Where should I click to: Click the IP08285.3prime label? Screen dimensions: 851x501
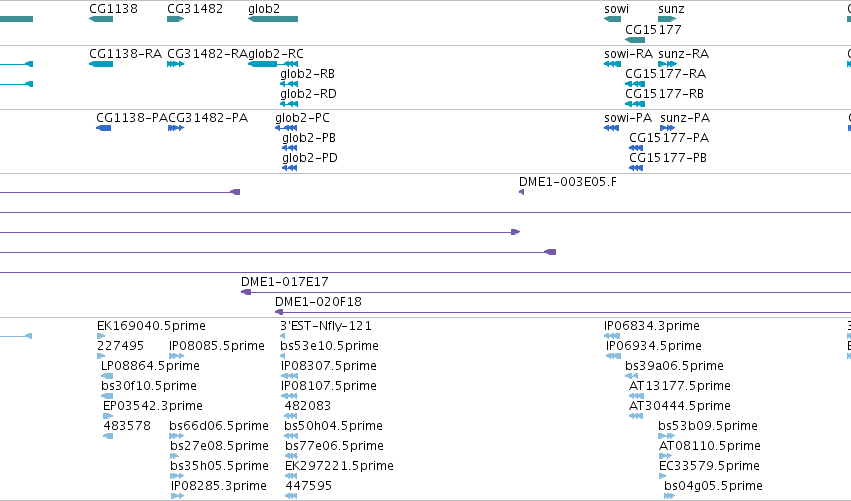click(219, 486)
